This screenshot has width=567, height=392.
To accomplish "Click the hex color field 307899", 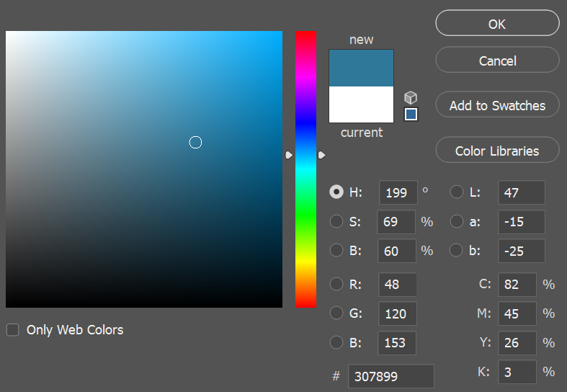I will 391,376.
